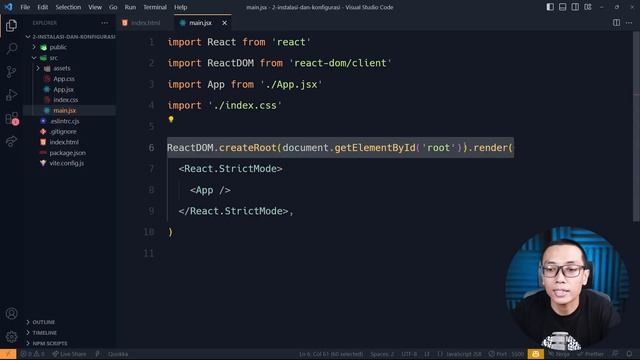
Task: Open the Run menu
Action: (130, 7)
